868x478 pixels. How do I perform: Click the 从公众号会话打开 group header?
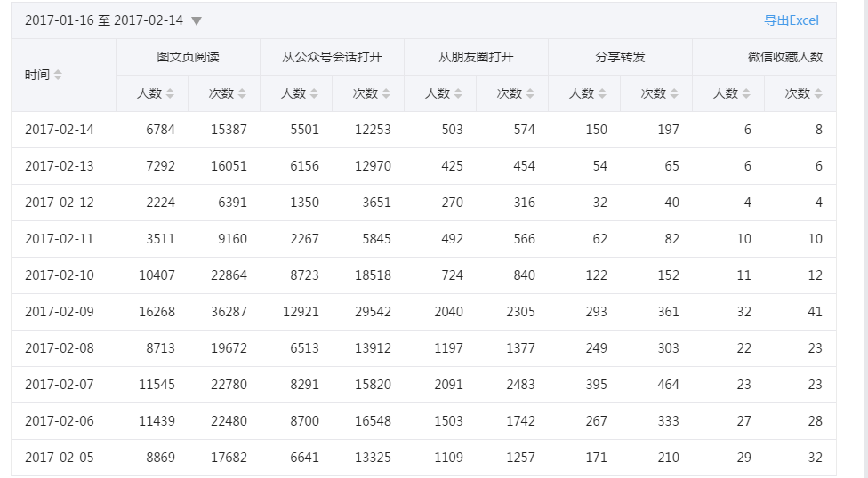332,57
